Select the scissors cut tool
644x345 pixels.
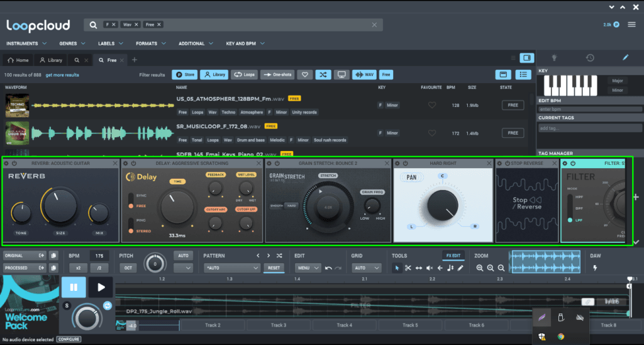pyautogui.click(x=408, y=268)
